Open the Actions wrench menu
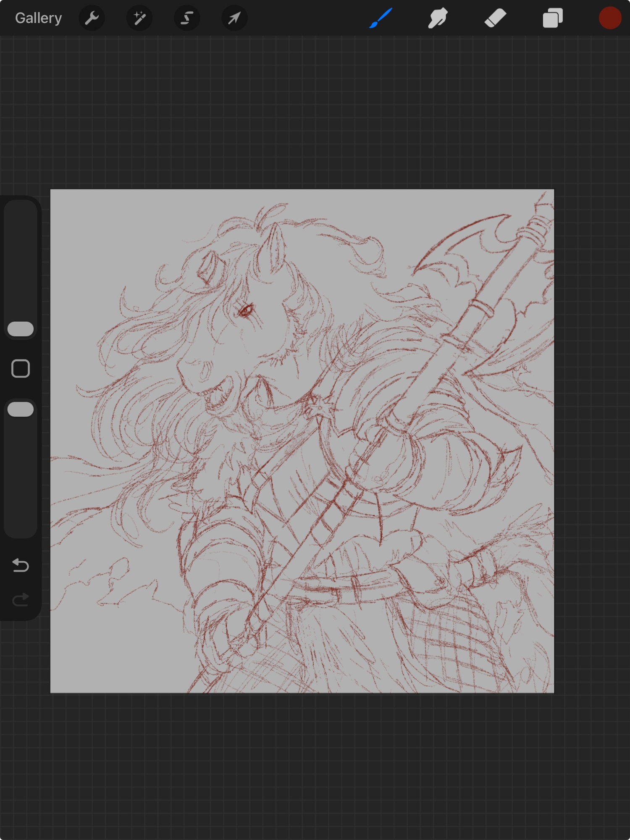The height and width of the screenshot is (840, 630). [x=92, y=18]
